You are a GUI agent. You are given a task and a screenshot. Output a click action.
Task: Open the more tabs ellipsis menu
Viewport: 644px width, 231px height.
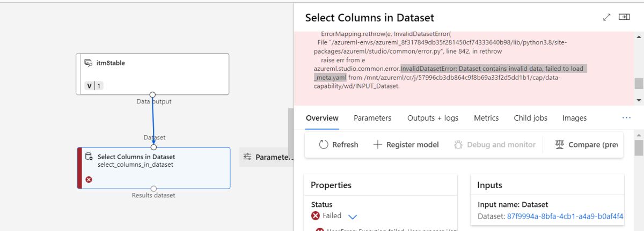[x=626, y=118]
